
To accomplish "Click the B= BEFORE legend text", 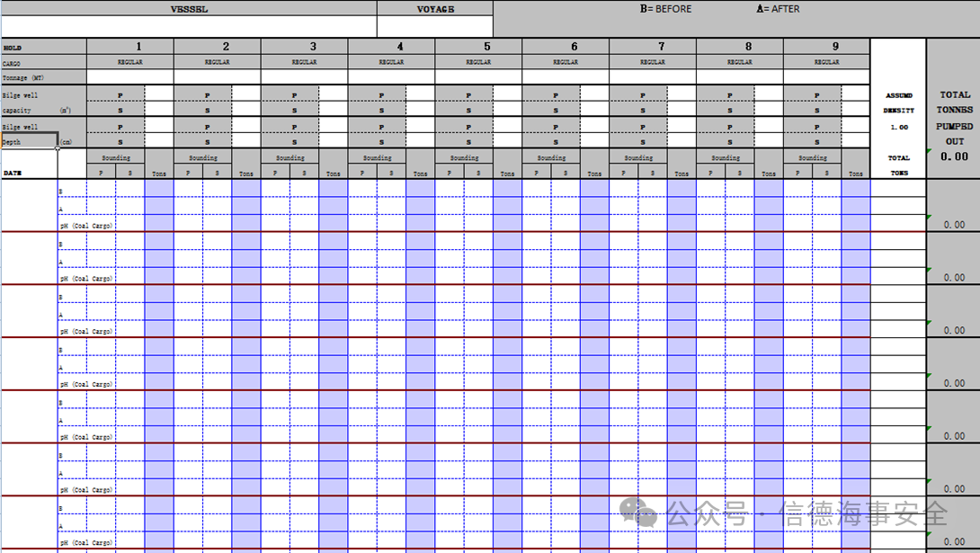I will pos(665,9).
